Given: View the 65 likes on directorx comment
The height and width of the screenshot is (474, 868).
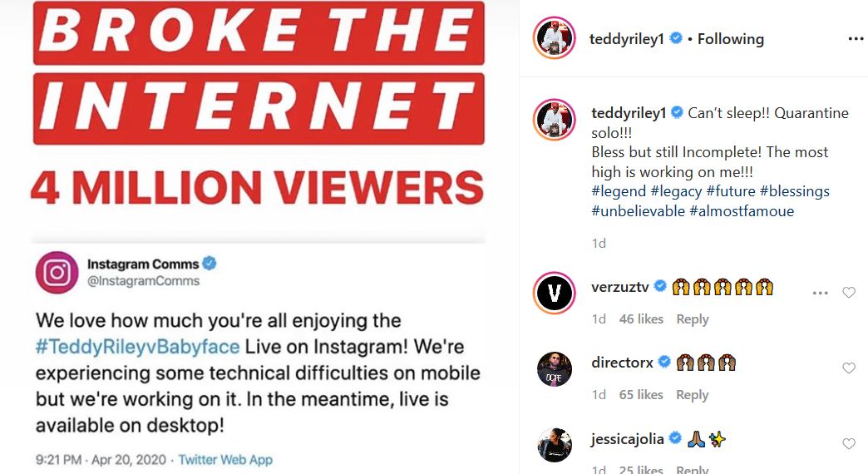Looking at the screenshot, I should tap(641, 394).
